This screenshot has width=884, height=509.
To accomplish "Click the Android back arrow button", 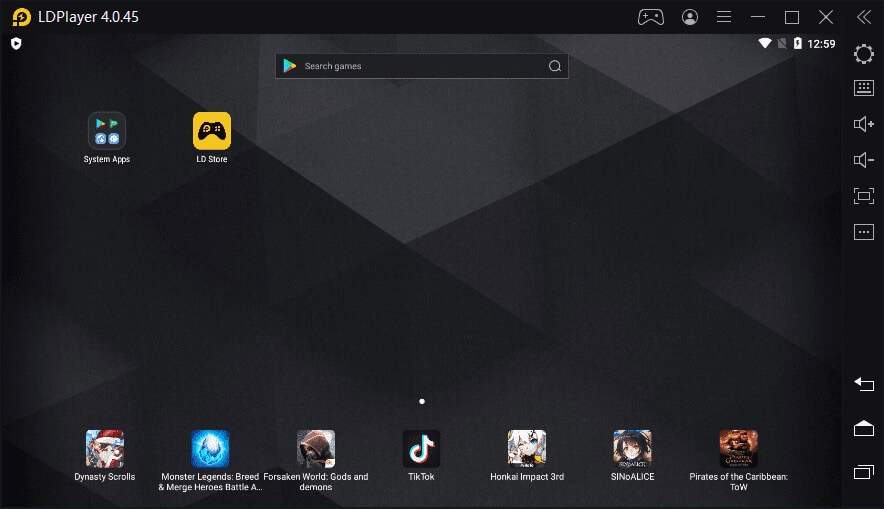I will 864,384.
